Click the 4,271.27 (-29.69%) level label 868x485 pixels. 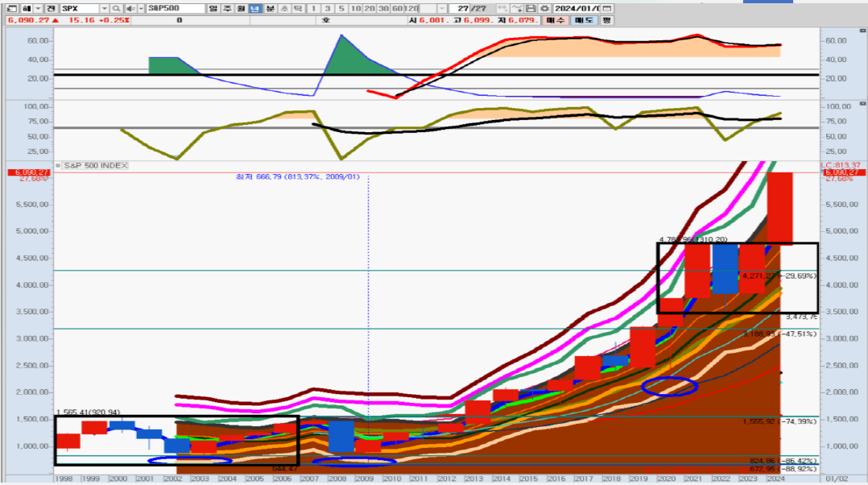pos(779,276)
